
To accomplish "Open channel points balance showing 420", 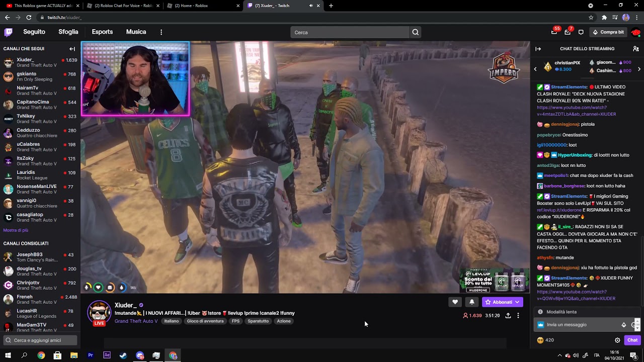I will 545,340.
